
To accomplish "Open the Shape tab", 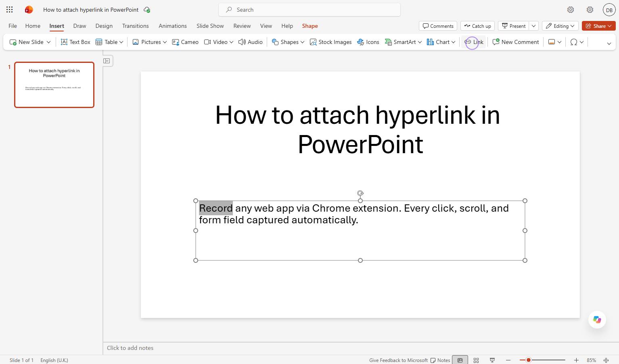I will pos(310,26).
